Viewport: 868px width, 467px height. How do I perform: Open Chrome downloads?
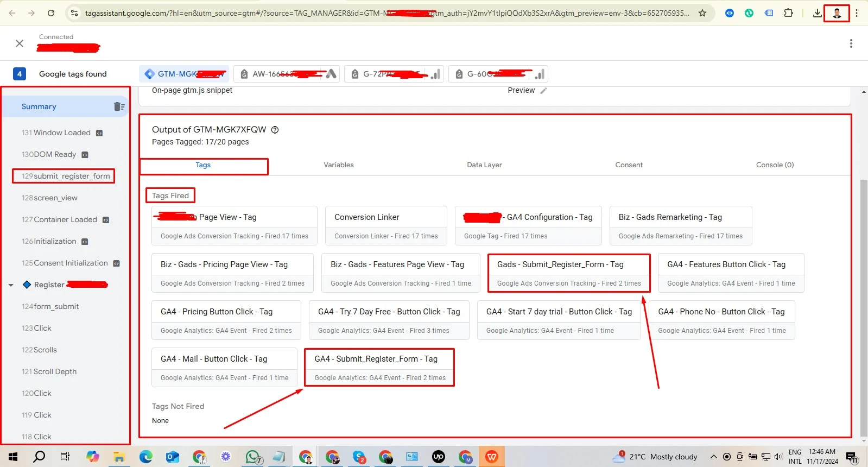tap(817, 13)
